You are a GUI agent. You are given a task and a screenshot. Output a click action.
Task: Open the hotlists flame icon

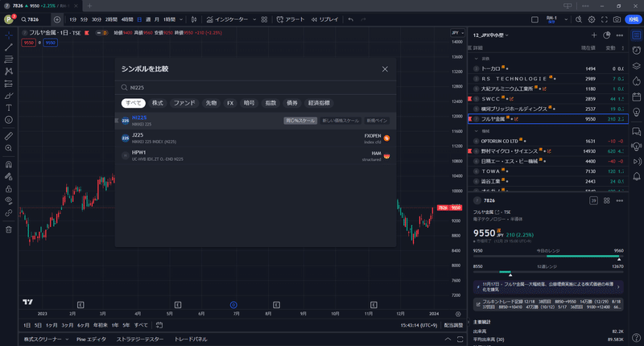point(637,81)
